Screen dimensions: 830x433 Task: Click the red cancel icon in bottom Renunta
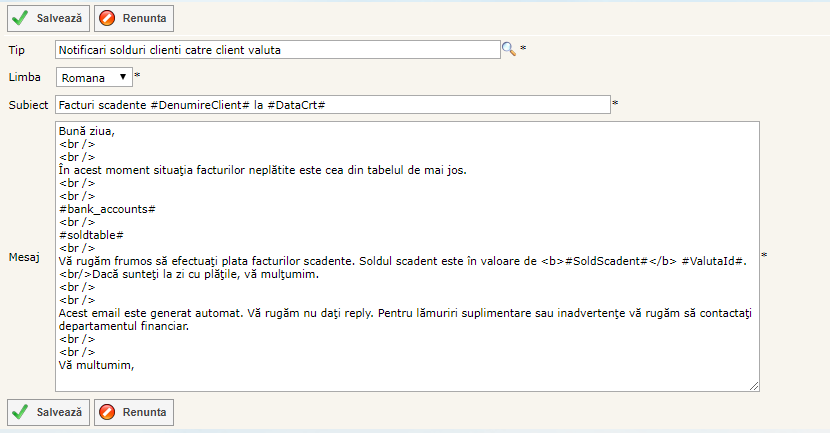click(x=108, y=411)
